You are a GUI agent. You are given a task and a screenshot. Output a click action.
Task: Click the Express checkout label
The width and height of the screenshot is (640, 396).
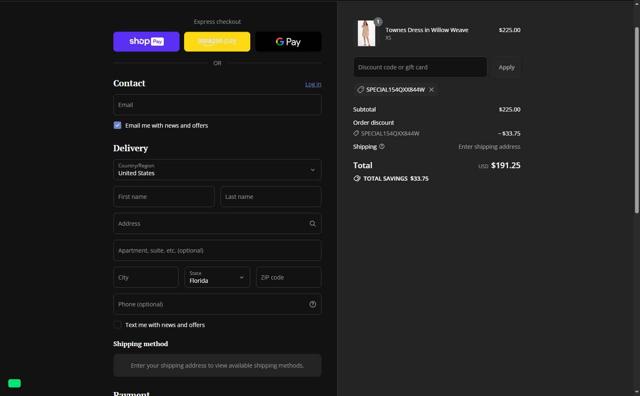[217, 22]
